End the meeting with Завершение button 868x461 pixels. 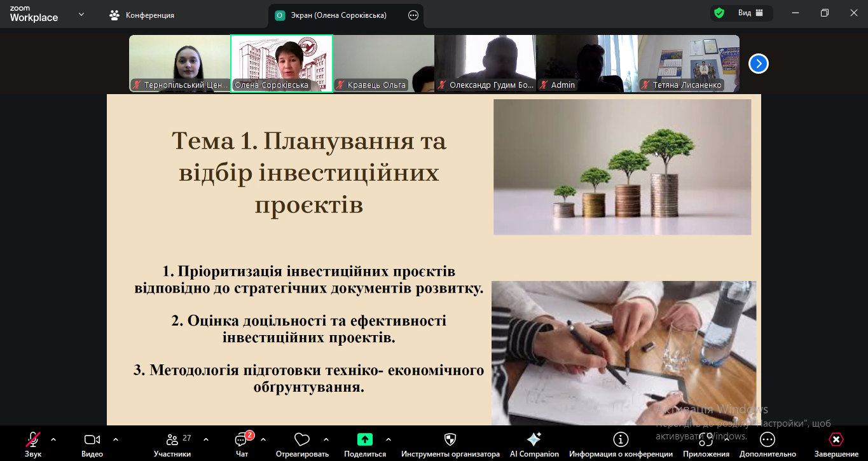(836, 439)
